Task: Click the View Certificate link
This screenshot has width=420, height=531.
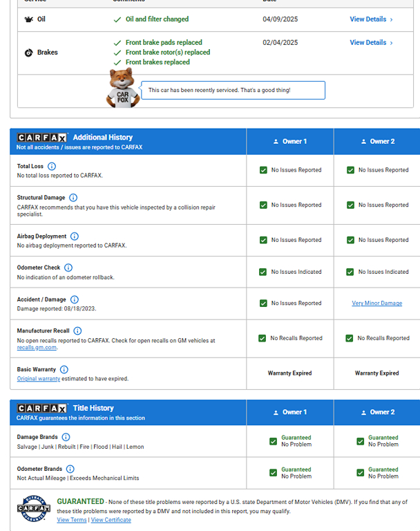Action: click(x=111, y=520)
